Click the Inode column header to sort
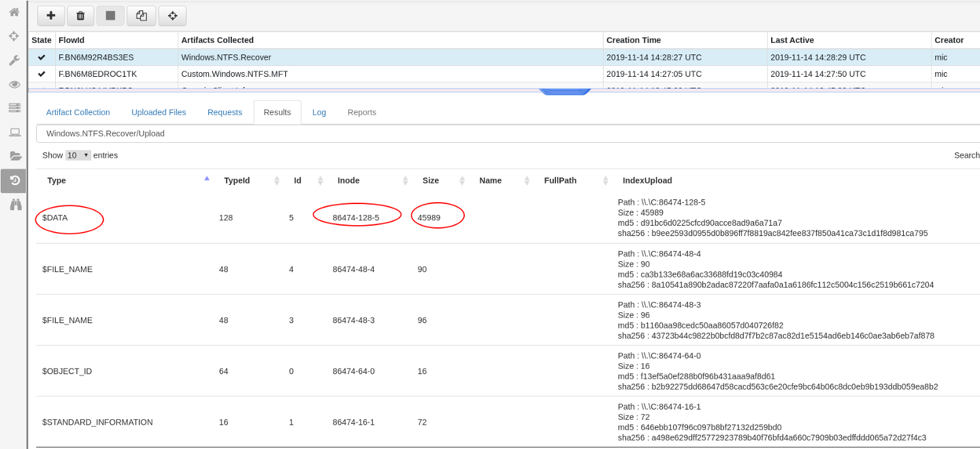Viewport: 980px width, 449px height. pos(348,180)
